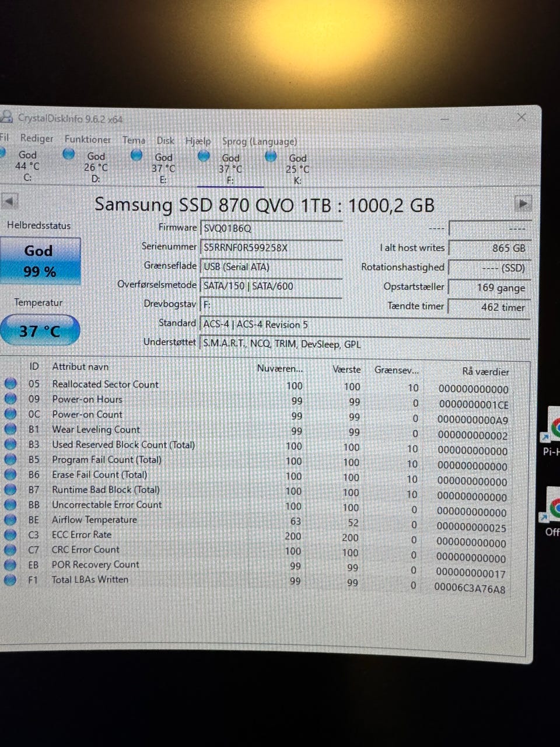Go to next disk with right arrow

(523, 204)
